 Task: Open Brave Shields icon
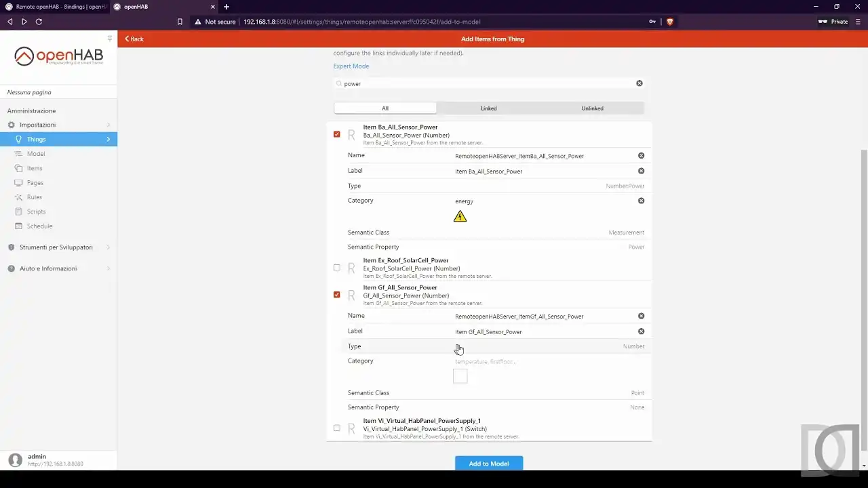(670, 22)
